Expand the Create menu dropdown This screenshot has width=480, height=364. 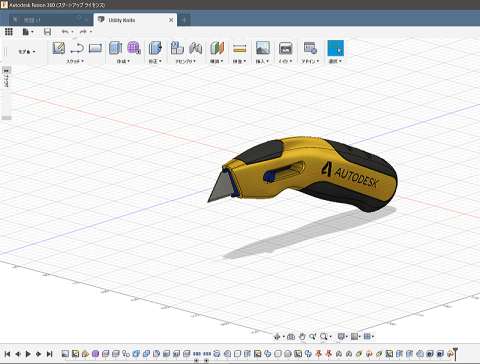(x=123, y=61)
